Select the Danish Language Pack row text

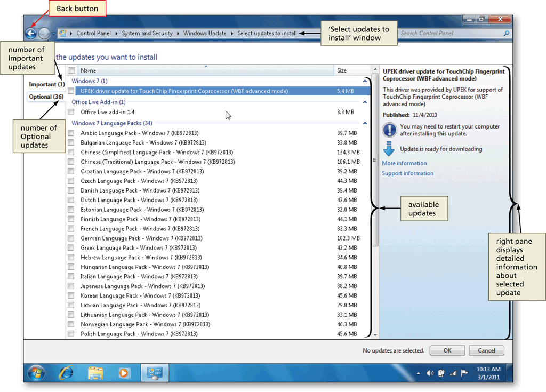click(140, 190)
